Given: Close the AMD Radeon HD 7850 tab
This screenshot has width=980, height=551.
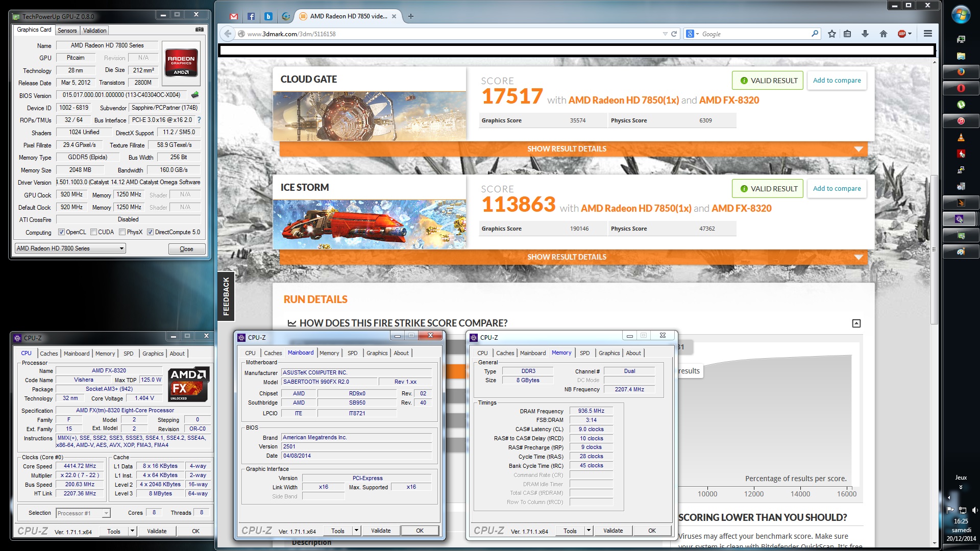Looking at the screenshot, I should [394, 16].
